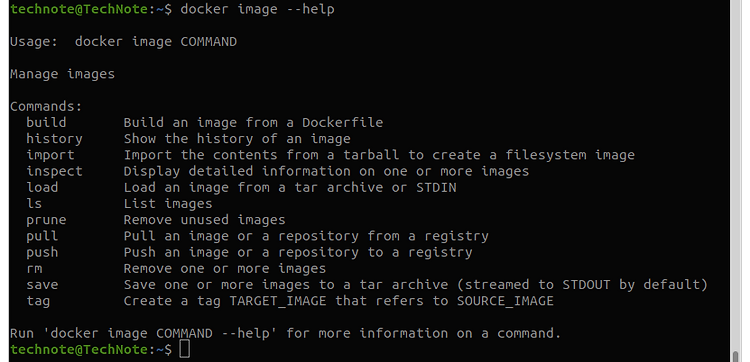Click the 'rm' command name
Image resolution: width=750 pixels, height=362 pixels.
(34, 269)
